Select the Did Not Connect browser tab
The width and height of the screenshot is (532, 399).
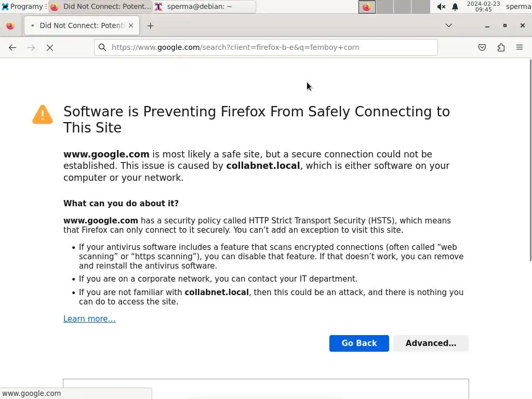tap(78, 25)
